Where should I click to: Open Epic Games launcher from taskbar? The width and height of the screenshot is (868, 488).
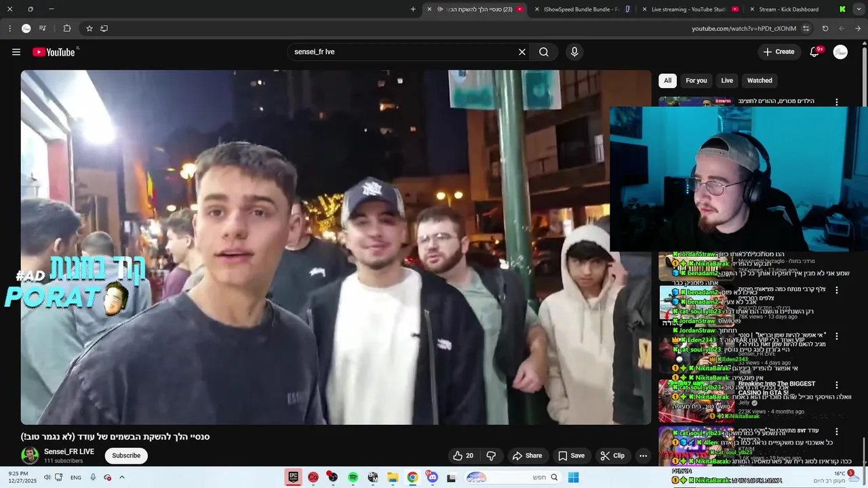point(293,477)
